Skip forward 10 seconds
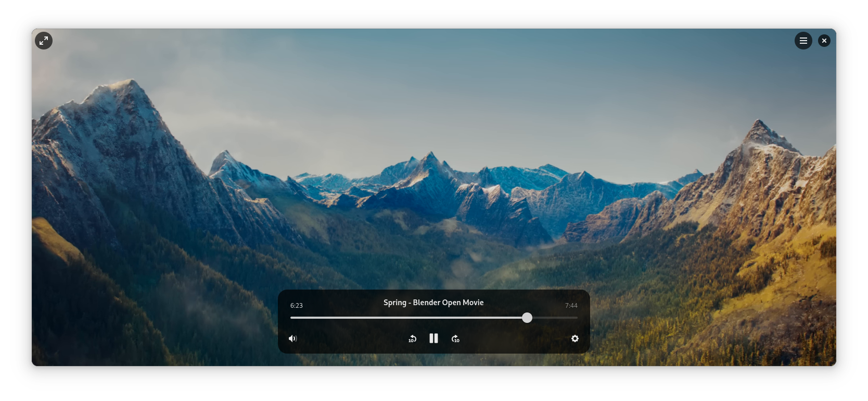This screenshot has width=868, height=401. point(455,339)
